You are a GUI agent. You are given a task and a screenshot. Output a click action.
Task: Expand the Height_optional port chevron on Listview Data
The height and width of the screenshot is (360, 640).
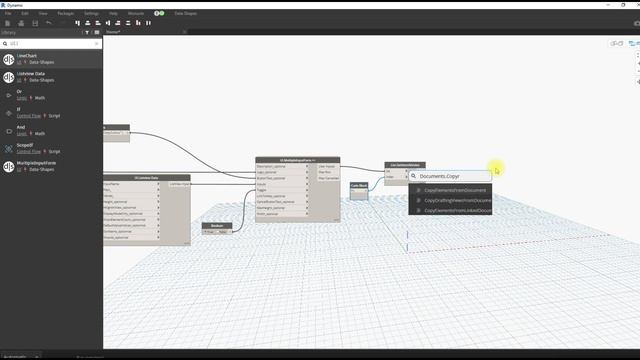pyautogui.click(x=158, y=202)
